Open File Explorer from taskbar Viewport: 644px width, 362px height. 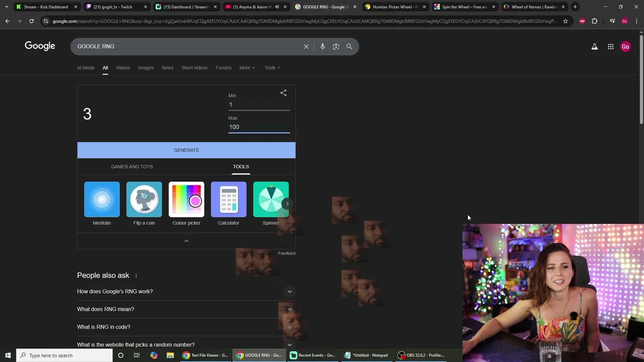coord(170,355)
